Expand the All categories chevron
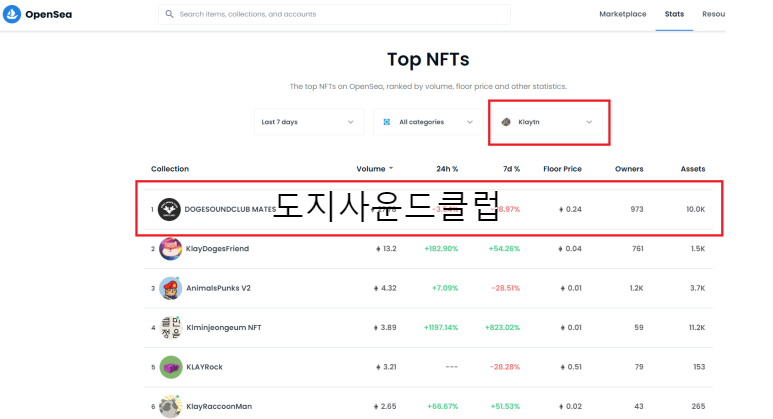 pos(470,122)
